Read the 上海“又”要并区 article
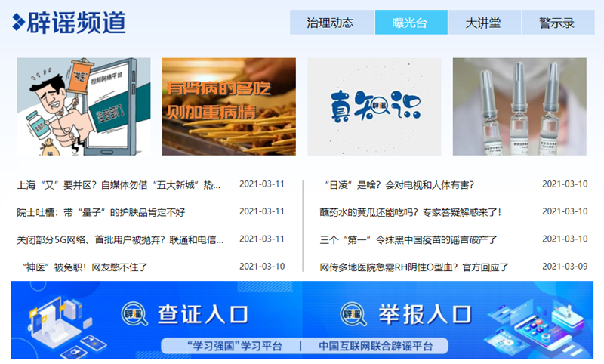Image resolution: width=604 pixels, height=364 pixels. [119, 184]
